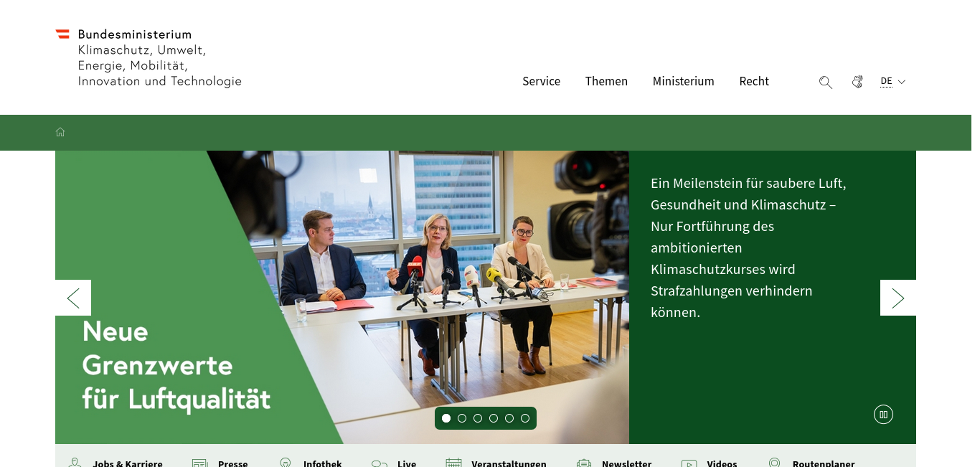Select the last carousel dot

525,418
